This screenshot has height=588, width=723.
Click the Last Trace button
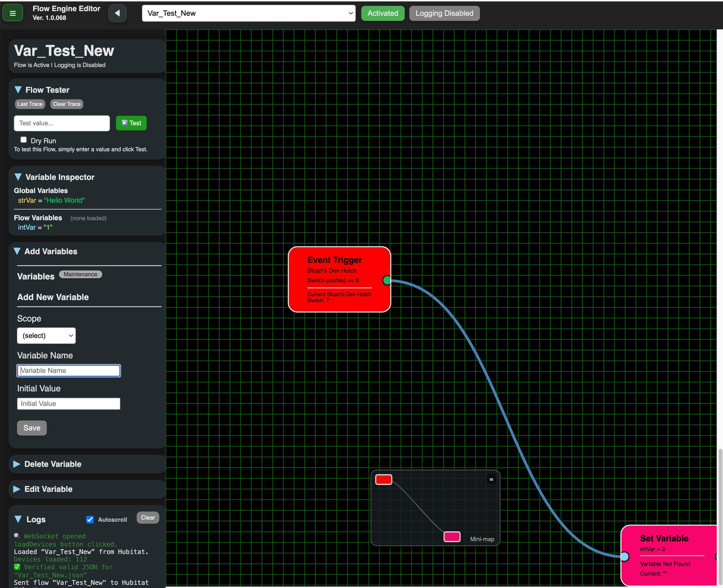(30, 104)
